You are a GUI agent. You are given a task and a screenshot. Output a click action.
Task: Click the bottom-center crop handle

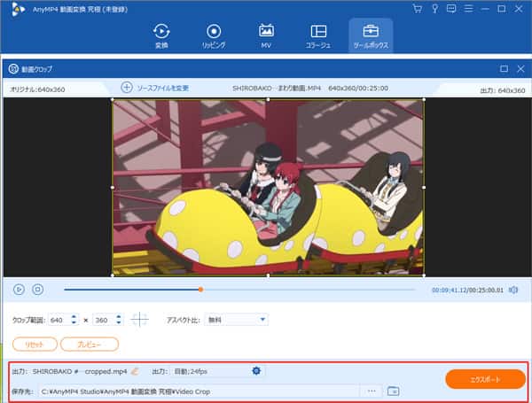tap(268, 275)
